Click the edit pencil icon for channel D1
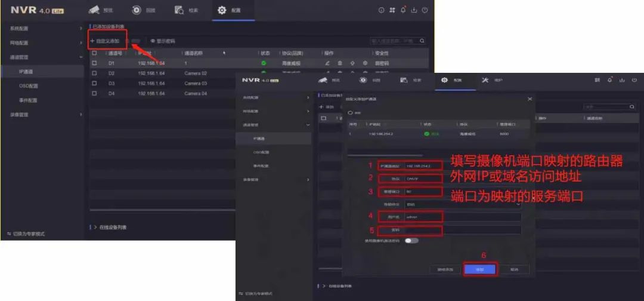Screen dimensions: 644x301 pyautogui.click(x=327, y=63)
